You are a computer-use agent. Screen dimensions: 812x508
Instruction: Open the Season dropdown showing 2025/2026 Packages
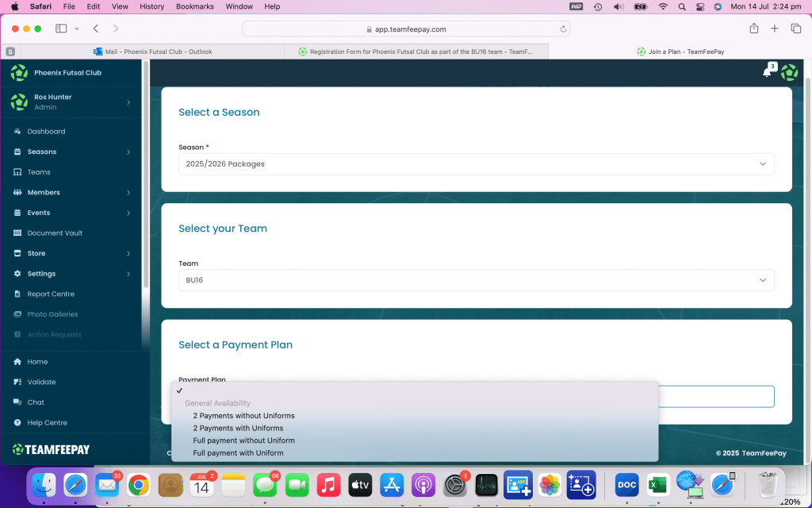(476, 164)
